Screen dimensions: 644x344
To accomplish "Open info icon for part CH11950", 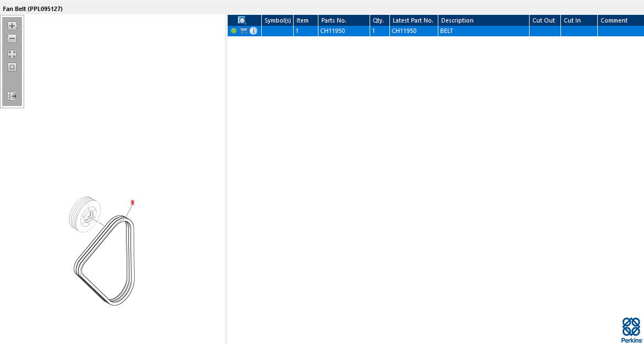I will [254, 31].
